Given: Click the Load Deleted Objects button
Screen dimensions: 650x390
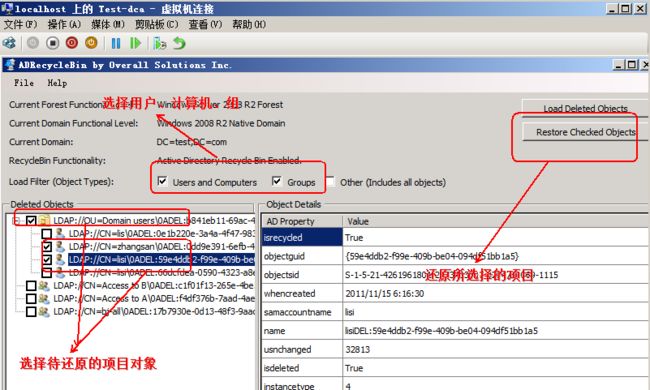Looking at the screenshot, I should coord(585,108).
